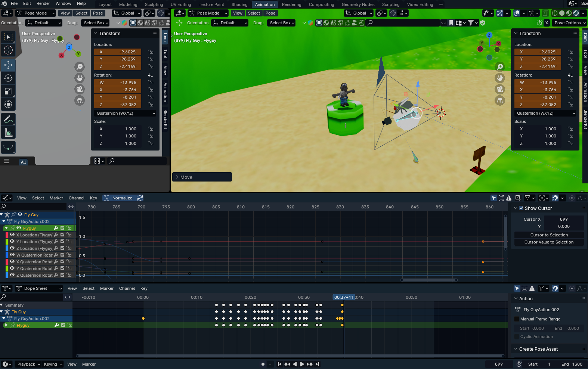This screenshot has height=369, width=588.
Task: Click the Measure tool icon
Action: click(8, 133)
